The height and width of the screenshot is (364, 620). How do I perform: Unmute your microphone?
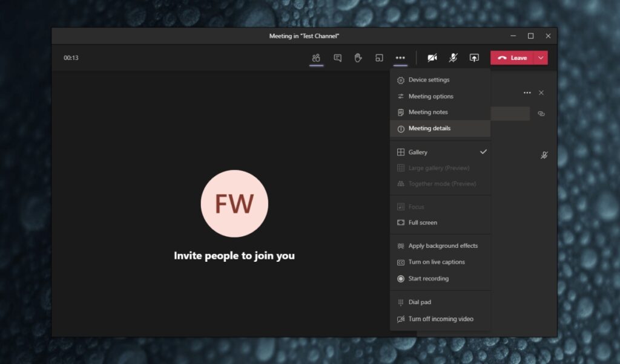point(453,57)
